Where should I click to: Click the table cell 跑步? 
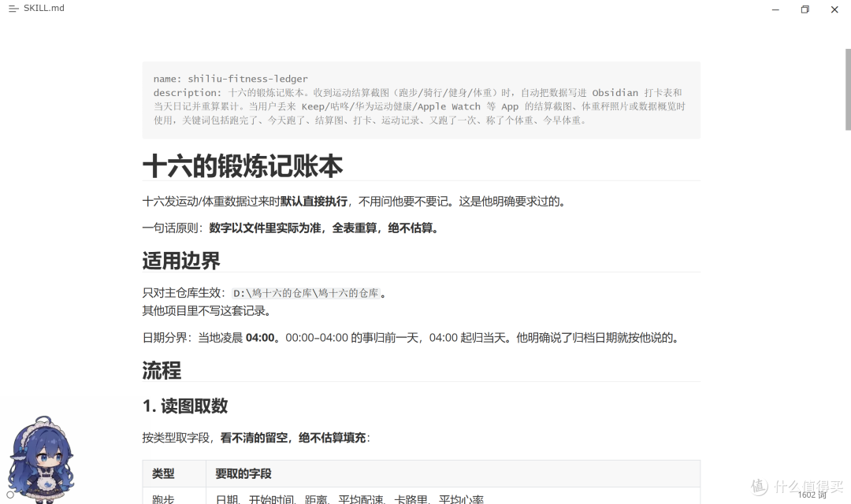[163, 499]
